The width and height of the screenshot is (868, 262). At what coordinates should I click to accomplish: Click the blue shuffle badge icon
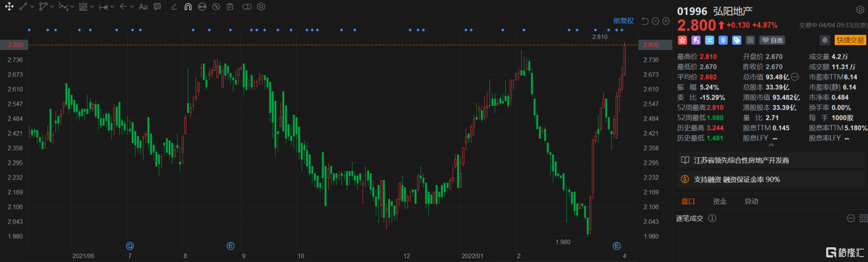click(x=709, y=40)
